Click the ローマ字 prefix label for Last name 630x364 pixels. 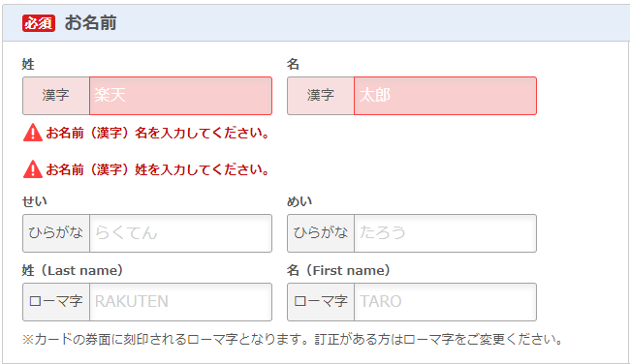[56, 302]
